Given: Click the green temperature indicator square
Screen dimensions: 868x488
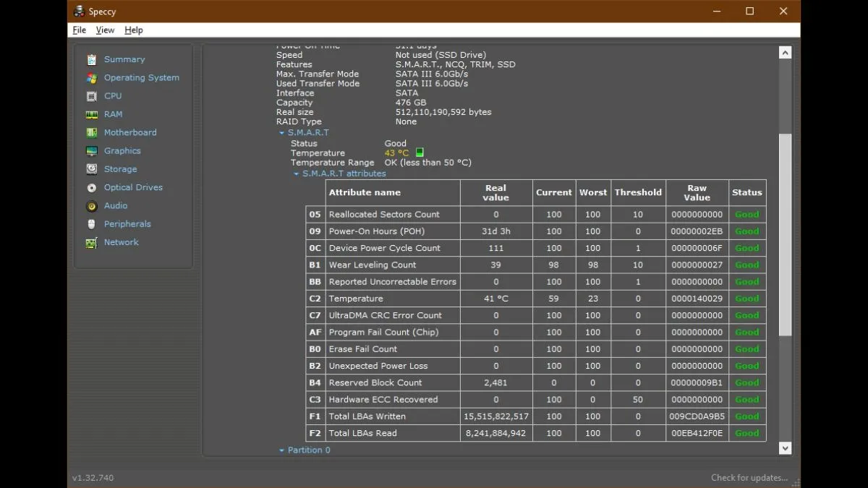Looking at the screenshot, I should (420, 153).
